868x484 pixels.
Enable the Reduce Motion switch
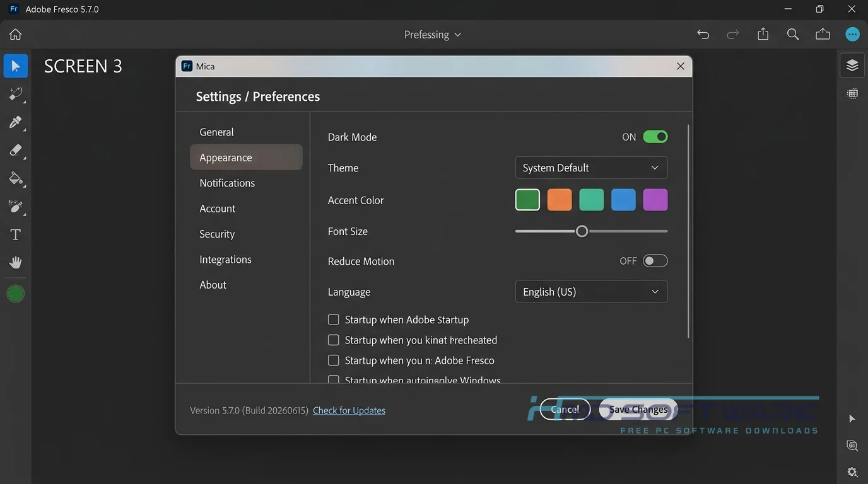click(655, 261)
